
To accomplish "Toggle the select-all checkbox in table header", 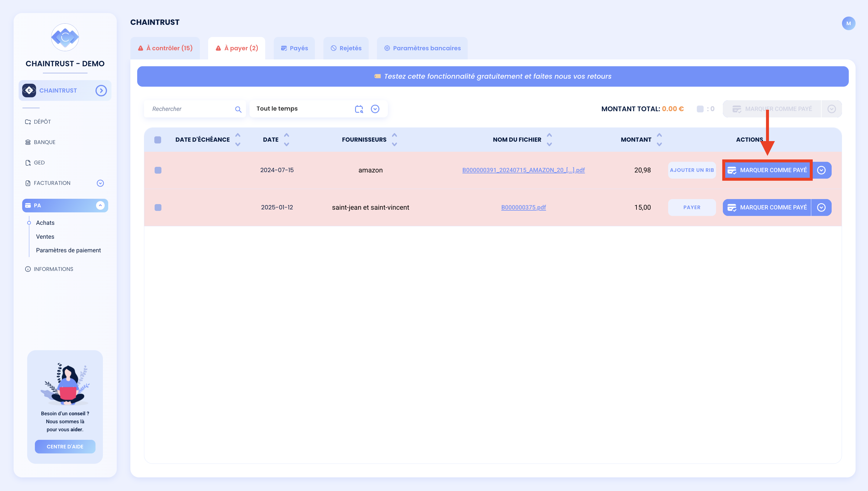I will click(158, 140).
